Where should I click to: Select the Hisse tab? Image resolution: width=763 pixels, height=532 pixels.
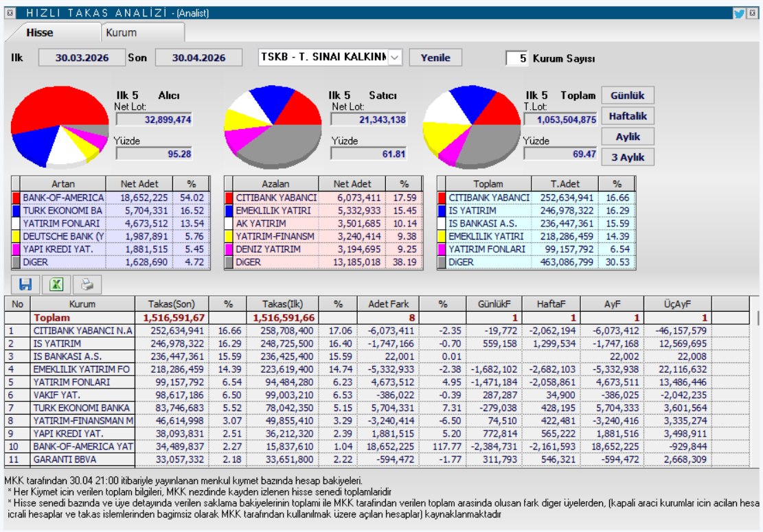54,32
